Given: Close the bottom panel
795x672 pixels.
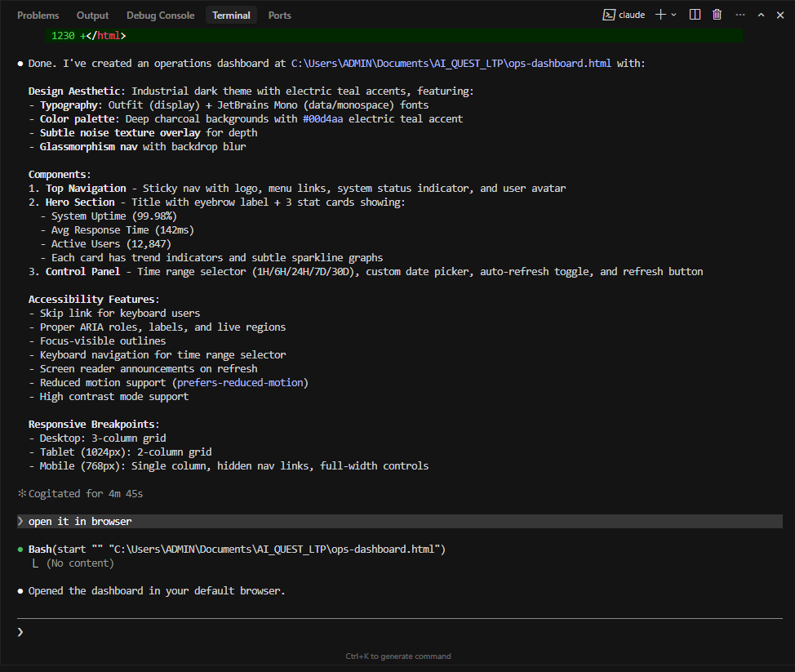Looking at the screenshot, I should click(779, 15).
